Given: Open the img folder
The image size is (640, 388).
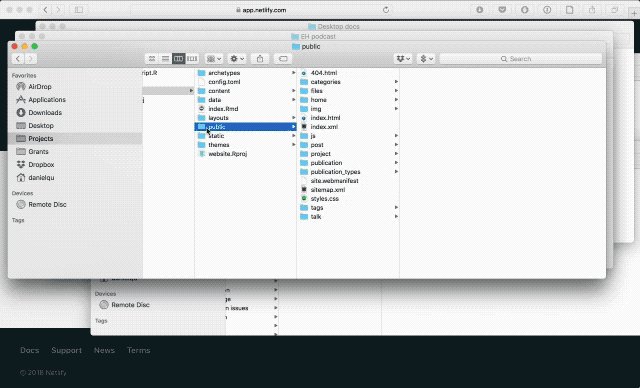Looking at the screenshot, I should tap(348, 109).
